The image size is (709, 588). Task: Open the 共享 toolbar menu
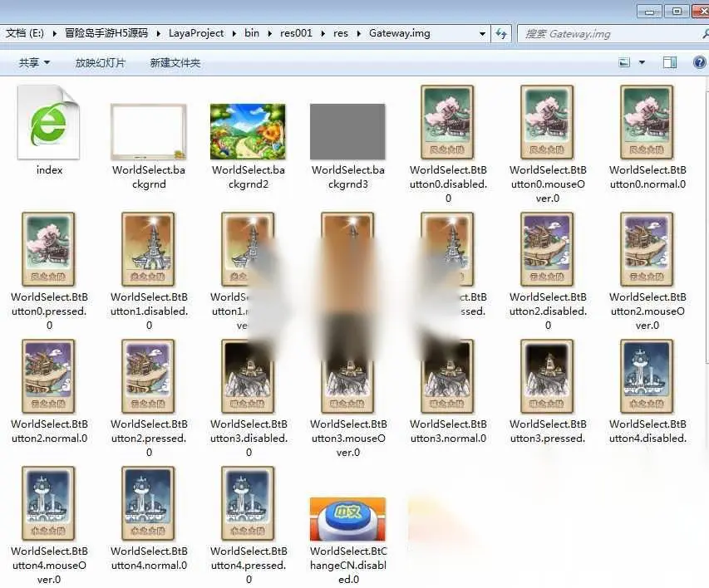[x=34, y=62]
